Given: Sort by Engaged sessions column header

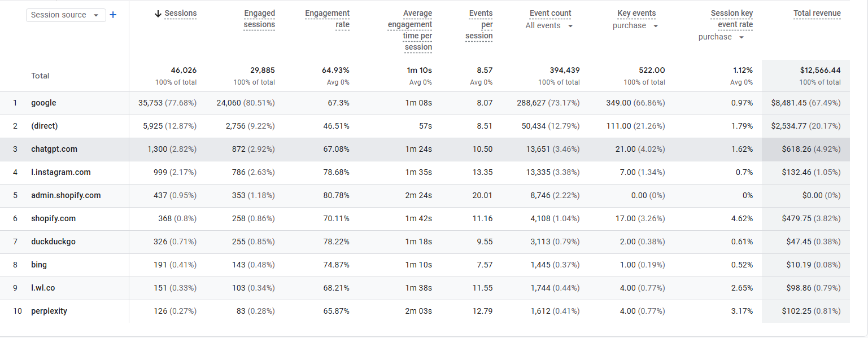Looking at the screenshot, I should point(259,19).
